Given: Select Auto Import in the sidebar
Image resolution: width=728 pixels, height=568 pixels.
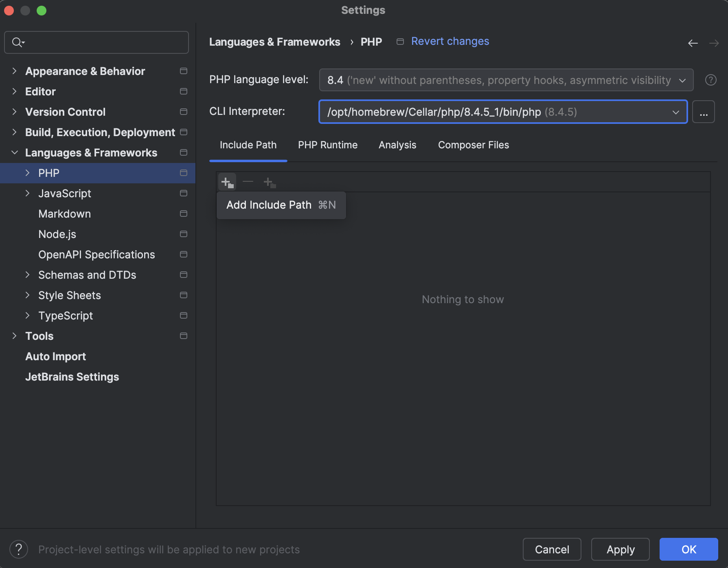Looking at the screenshot, I should (55, 357).
